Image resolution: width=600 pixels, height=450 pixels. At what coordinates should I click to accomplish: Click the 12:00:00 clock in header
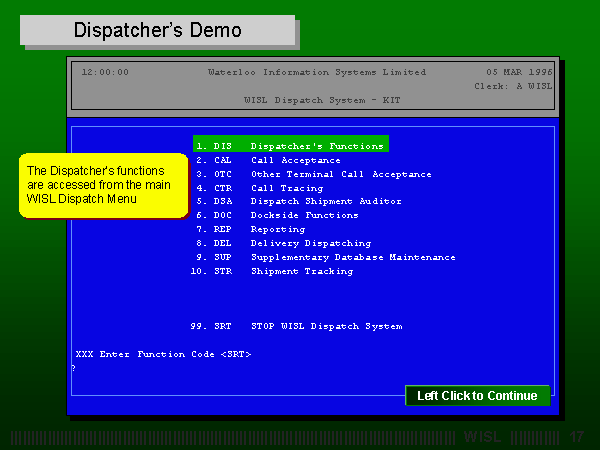[x=105, y=72]
